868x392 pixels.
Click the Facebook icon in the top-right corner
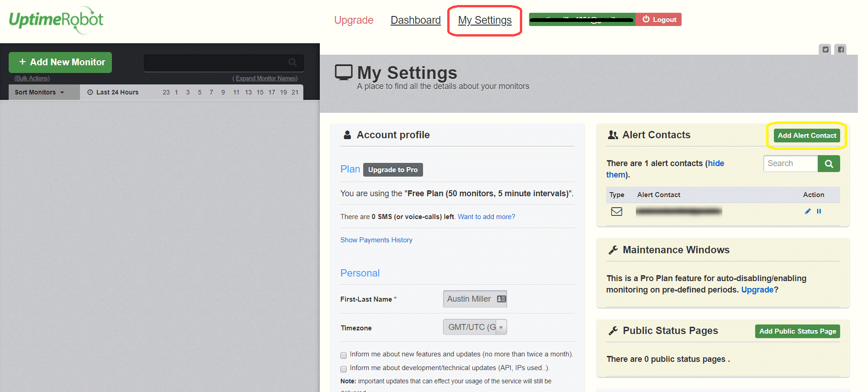click(x=841, y=49)
